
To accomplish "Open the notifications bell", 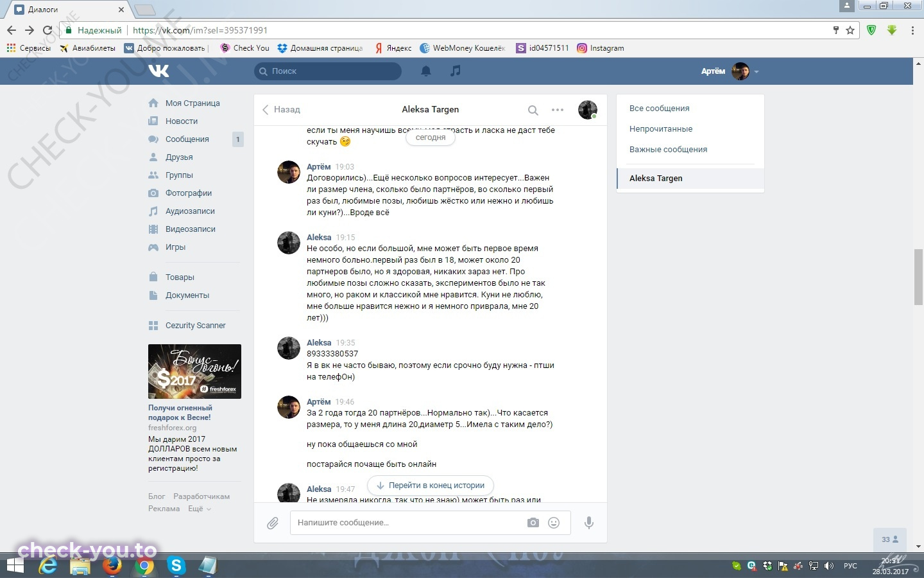I will click(x=425, y=71).
